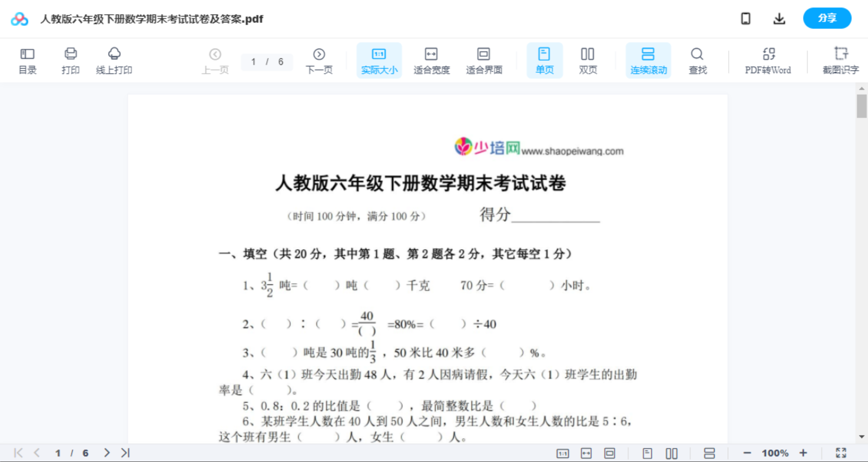Open the 查找 search tool

698,60
